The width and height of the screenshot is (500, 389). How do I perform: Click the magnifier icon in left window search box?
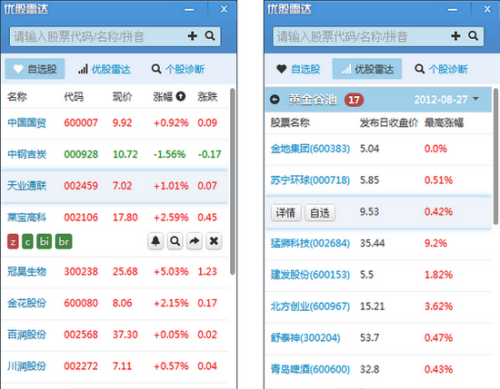coord(210,36)
